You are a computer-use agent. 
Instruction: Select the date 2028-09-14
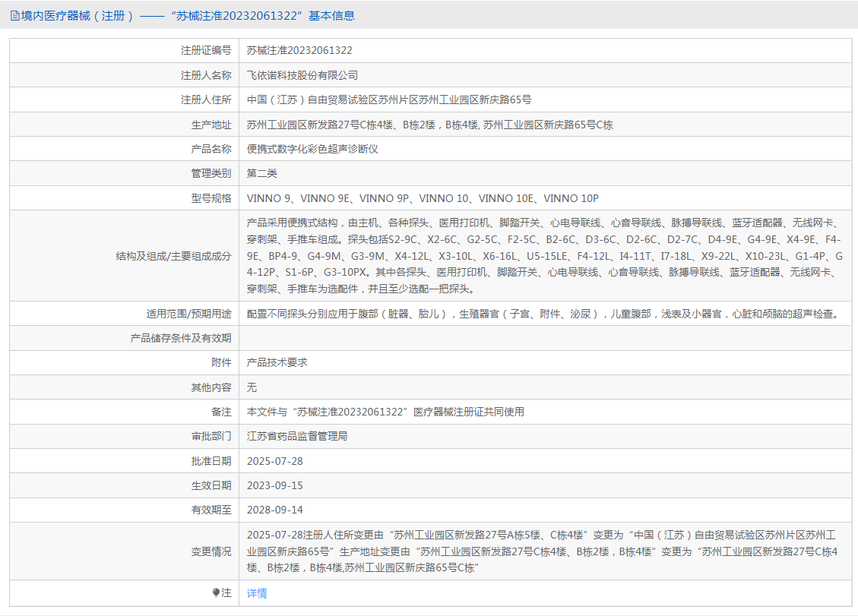(274, 510)
